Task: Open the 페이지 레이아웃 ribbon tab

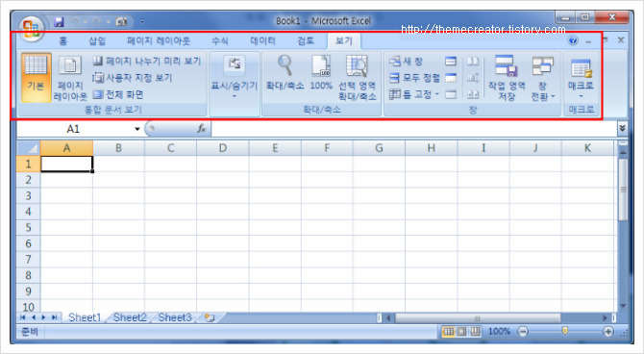Action: click(x=159, y=40)
